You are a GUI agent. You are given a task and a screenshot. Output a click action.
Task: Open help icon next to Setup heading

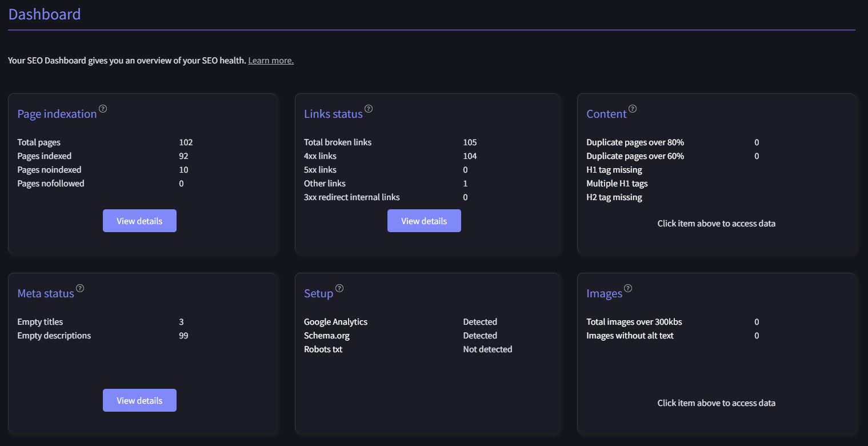click(339, 288)
